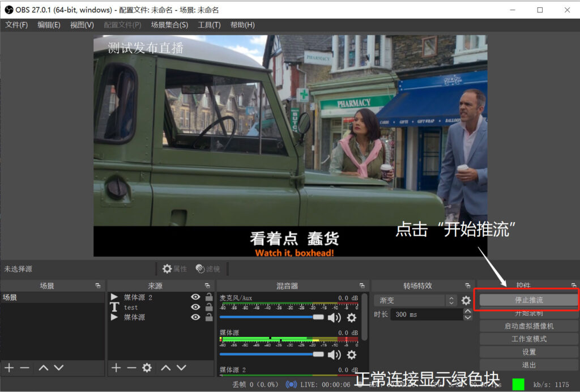
Task: Open the 场景集合(S) menu
Action: [169, 25]
